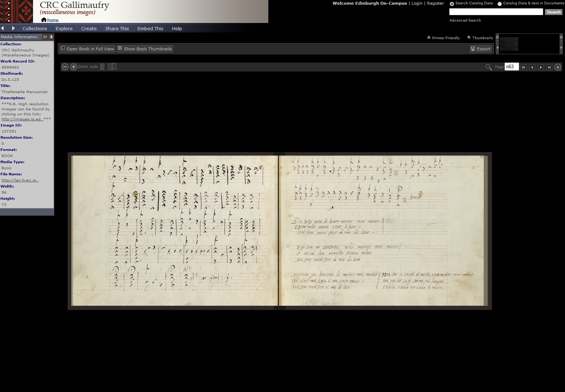Viewport: 565px width, 392px height.
Task: Click the Advanced Search link
Action: coord(465,20)
